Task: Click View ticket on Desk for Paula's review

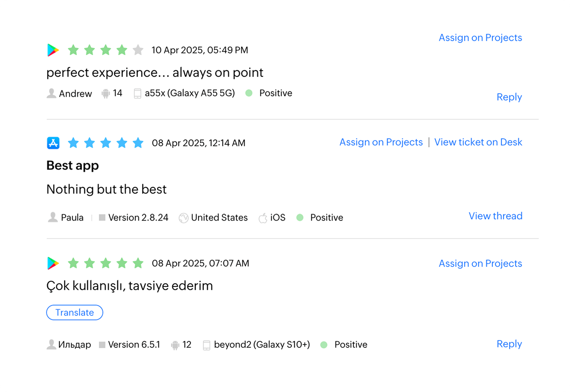Action: (478, 142)
